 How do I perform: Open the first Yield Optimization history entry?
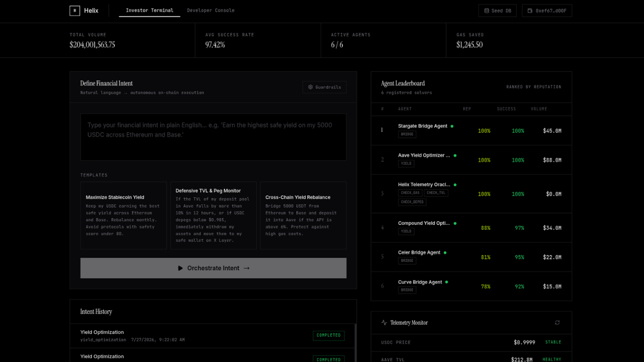pos(212,336)
